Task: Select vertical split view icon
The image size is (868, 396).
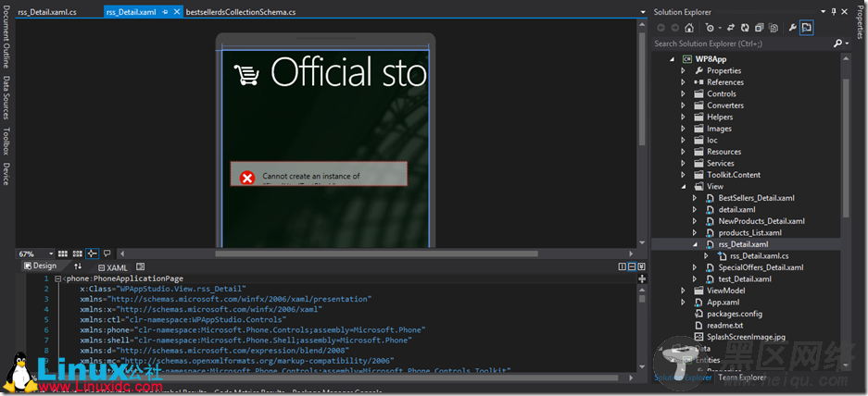Action: 623,267
